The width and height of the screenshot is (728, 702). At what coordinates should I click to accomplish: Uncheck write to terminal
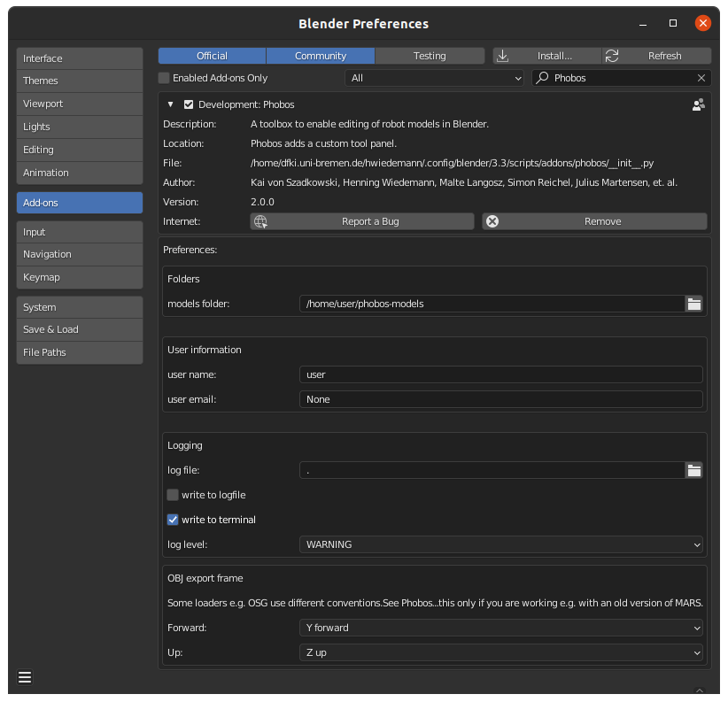pos(173,520)
